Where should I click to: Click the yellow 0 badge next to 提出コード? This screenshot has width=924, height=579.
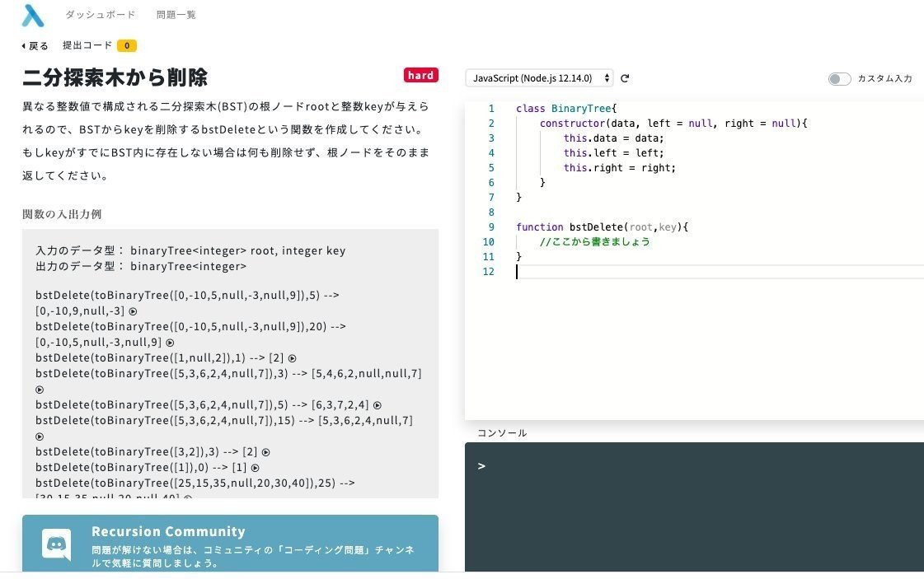126,45
